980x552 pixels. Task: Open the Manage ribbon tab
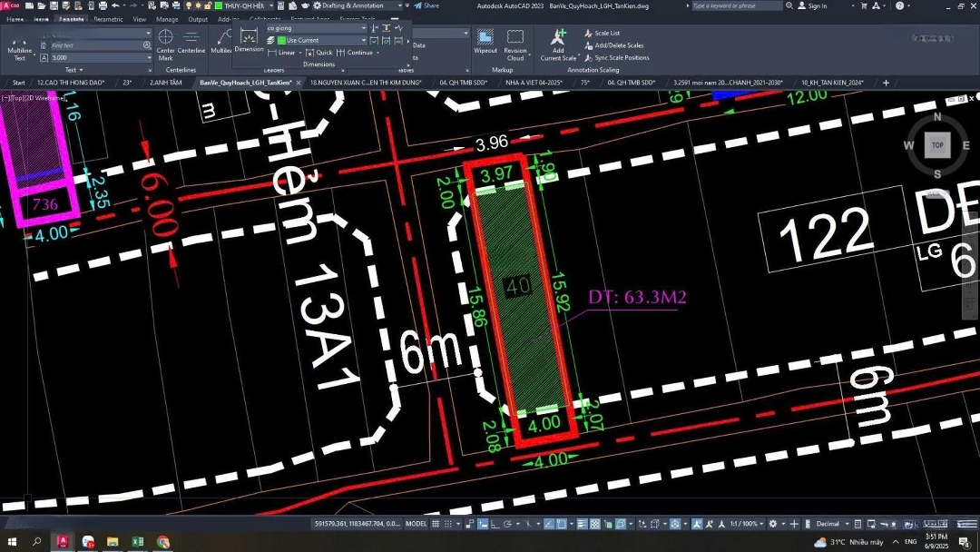[167, 19]
